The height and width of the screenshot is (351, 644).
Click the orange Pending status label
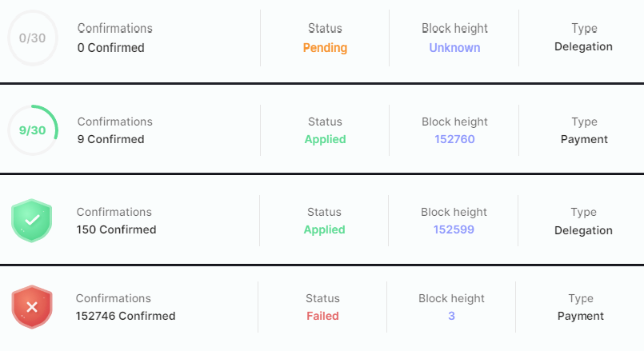325,47
